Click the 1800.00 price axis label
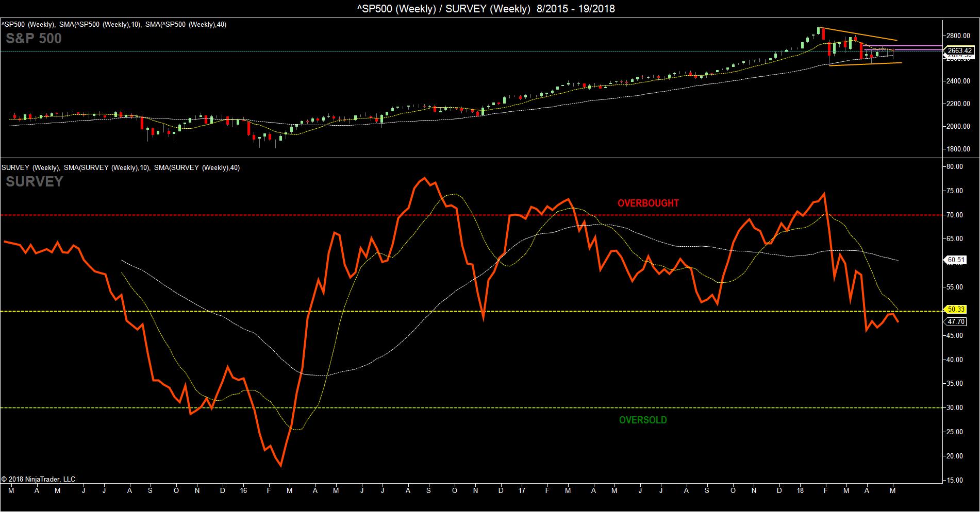980x512 pixels. [x=959, y=149]
